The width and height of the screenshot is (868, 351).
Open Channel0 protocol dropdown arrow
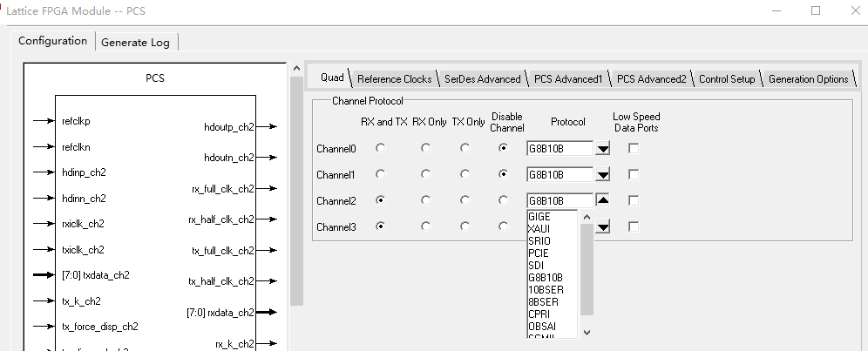tap(602, 148)
